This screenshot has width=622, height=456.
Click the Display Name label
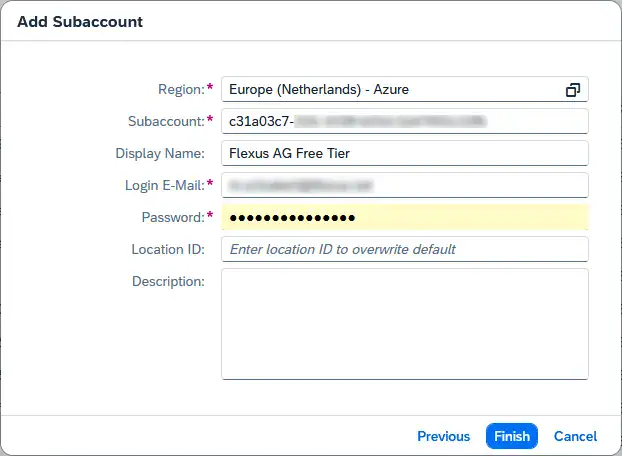tap(160, 154)
